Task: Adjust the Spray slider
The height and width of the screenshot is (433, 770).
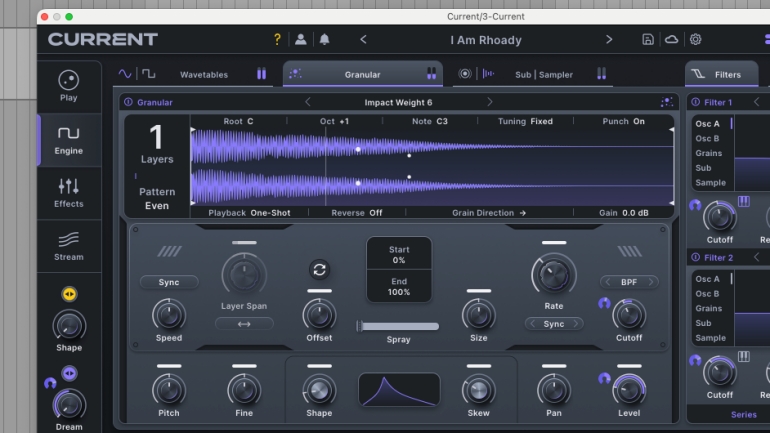Action: tap(398, 326)
